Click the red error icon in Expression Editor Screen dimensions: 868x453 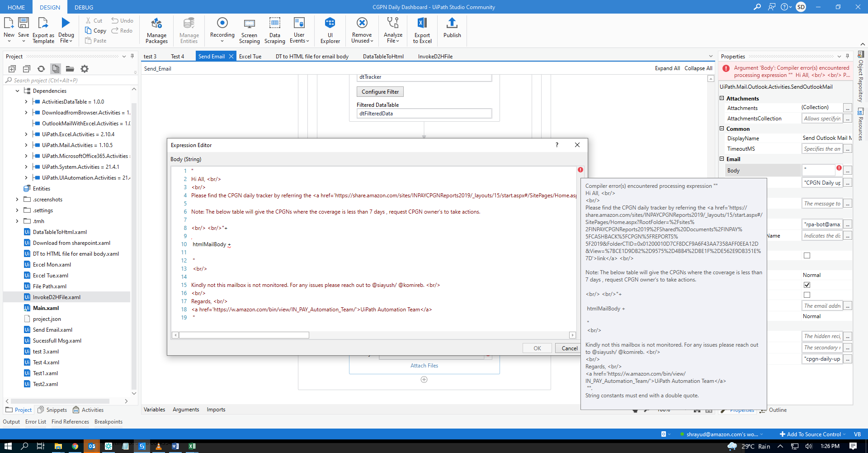point(580,170)
